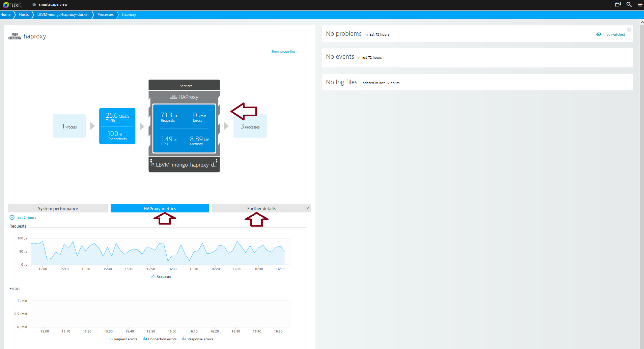
Task: Click the Requests section heading
Action: pyautogui.click(x=18, y=226)
